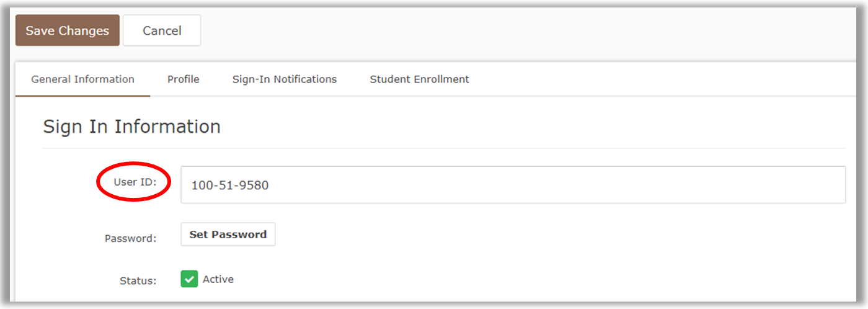
Task: Click the circled User ID label
Action: (135, 182)
